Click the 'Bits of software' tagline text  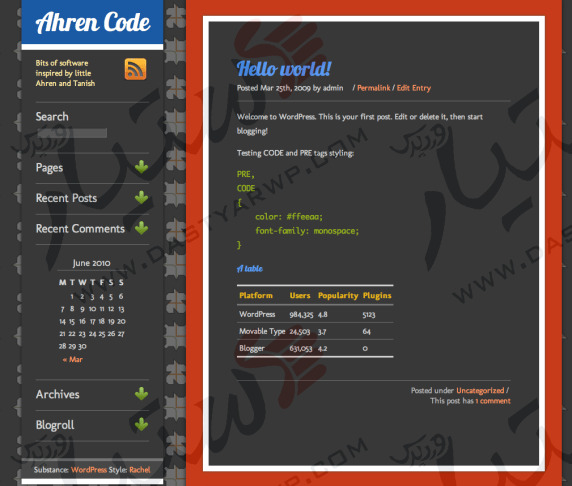(x=65, y=73)
